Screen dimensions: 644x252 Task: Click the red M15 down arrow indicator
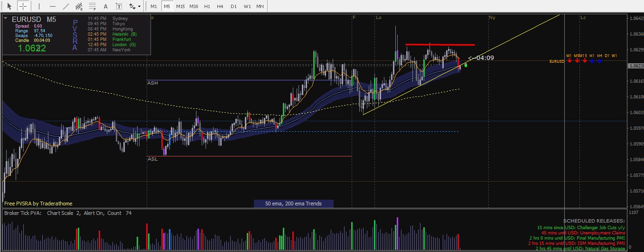pos(585,61)
